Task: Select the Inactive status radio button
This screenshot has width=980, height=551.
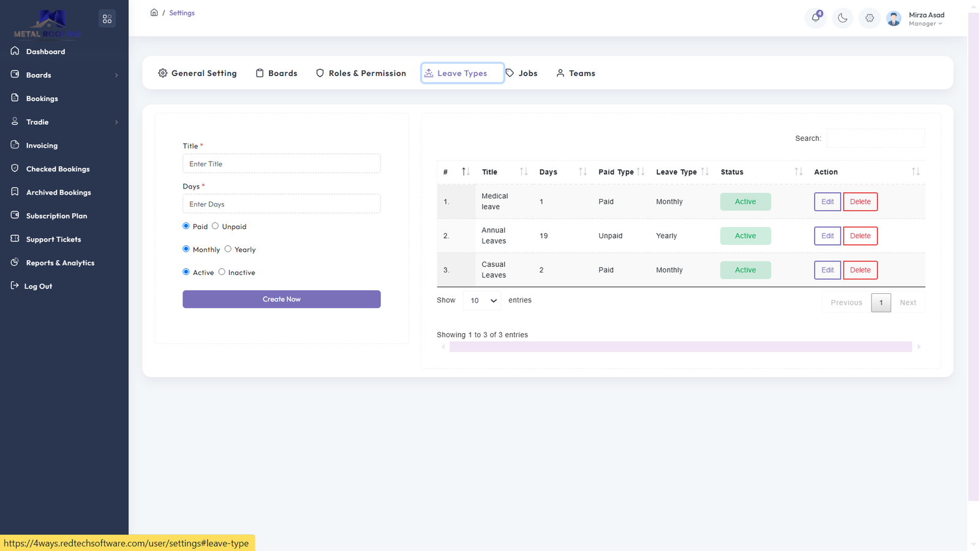Action: coord(222,272)
